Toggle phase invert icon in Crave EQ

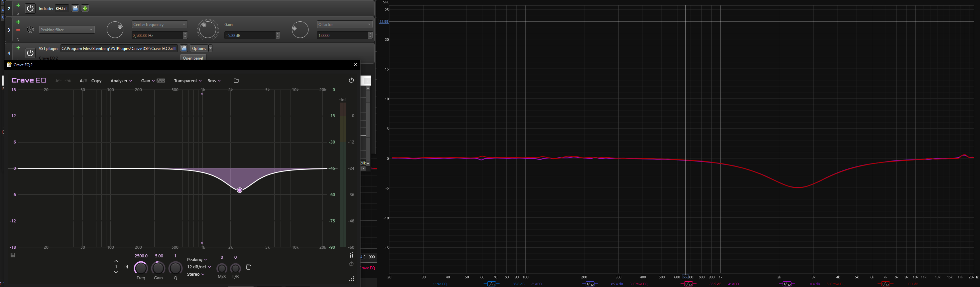351,264
